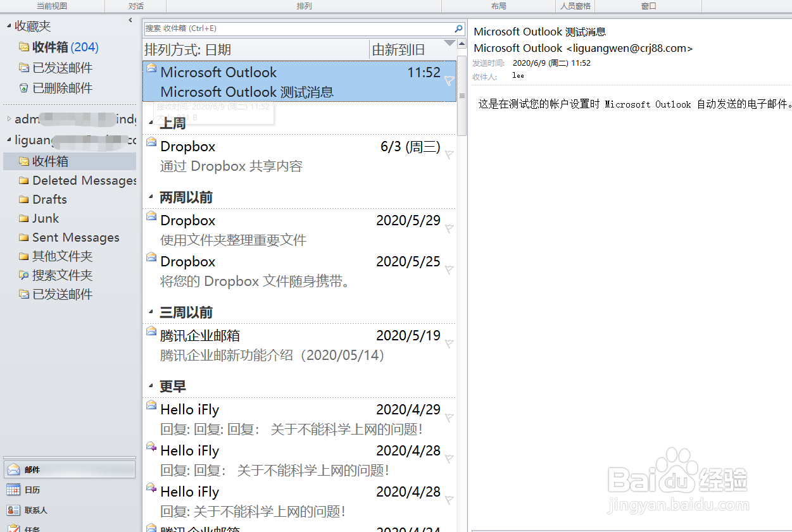Flag the Hello iFly 2020/4/29 message

click(449, 418)
